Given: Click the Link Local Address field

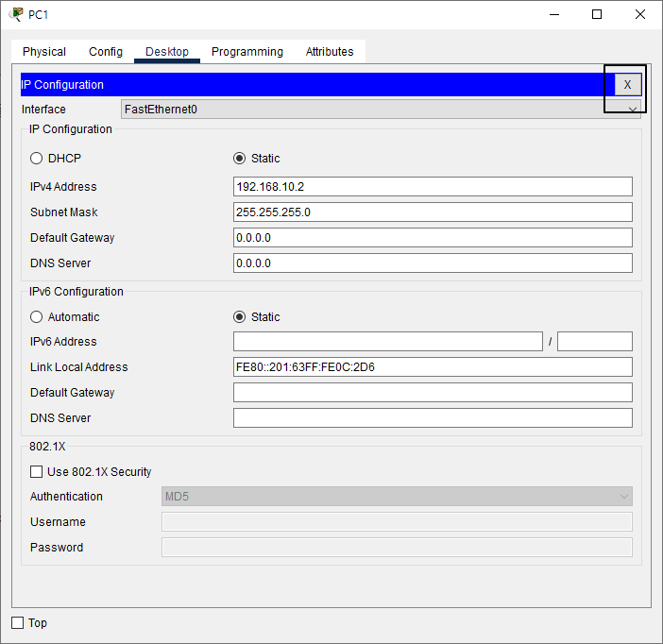Looking at the screenshot, I should pos(433,366).
